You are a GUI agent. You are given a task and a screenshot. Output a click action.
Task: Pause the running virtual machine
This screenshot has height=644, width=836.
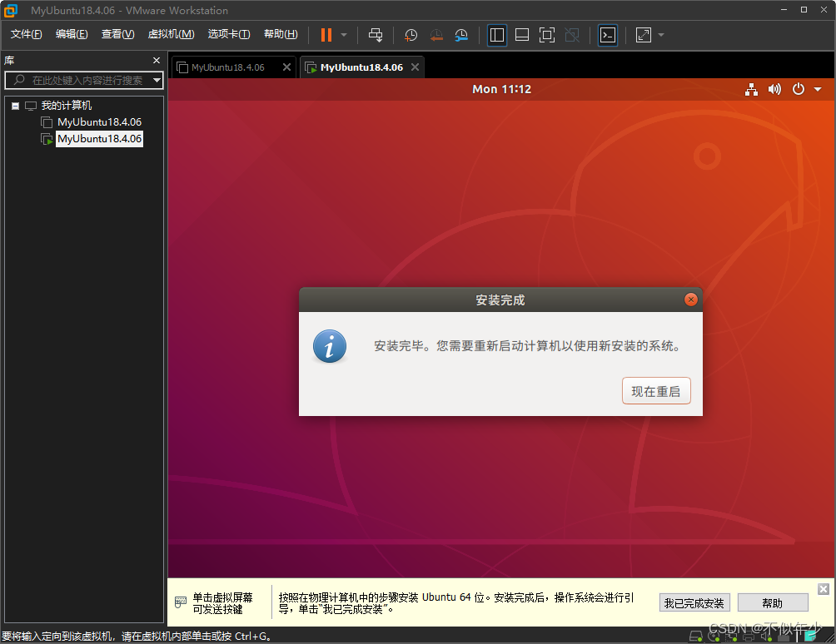[x=326, y=35]
